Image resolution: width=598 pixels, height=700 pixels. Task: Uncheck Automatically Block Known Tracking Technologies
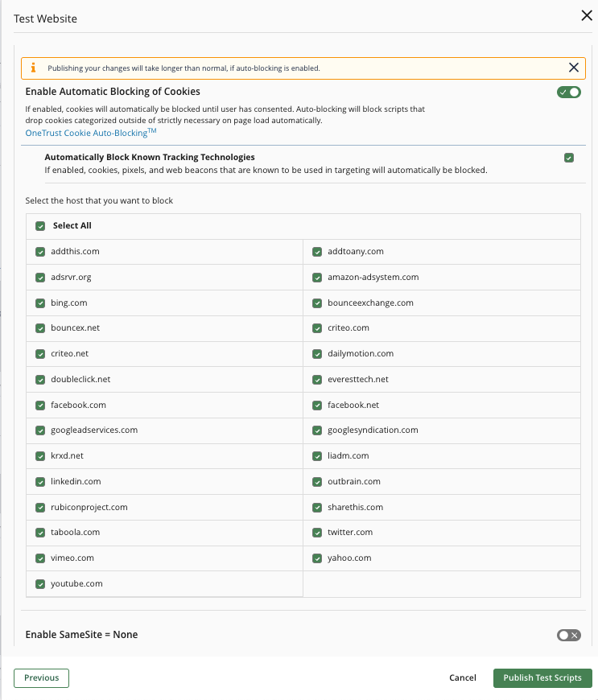(x=569, y=158)
